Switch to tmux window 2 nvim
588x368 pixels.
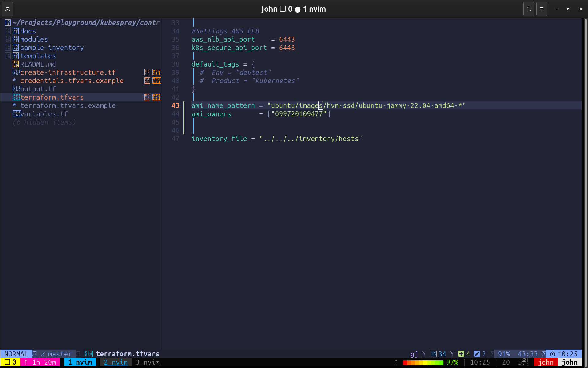tap(115, 362)
